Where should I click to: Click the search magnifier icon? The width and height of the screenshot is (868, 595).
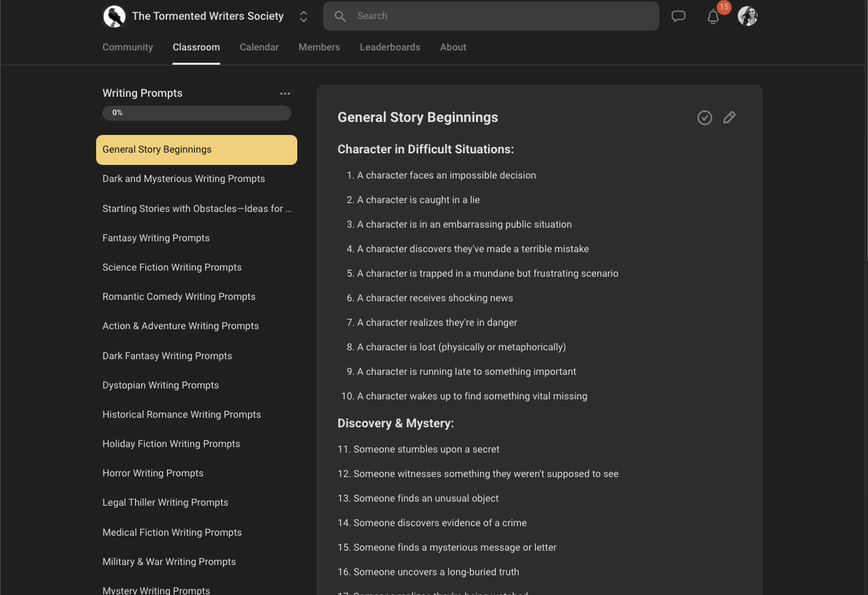coord(340,16)
